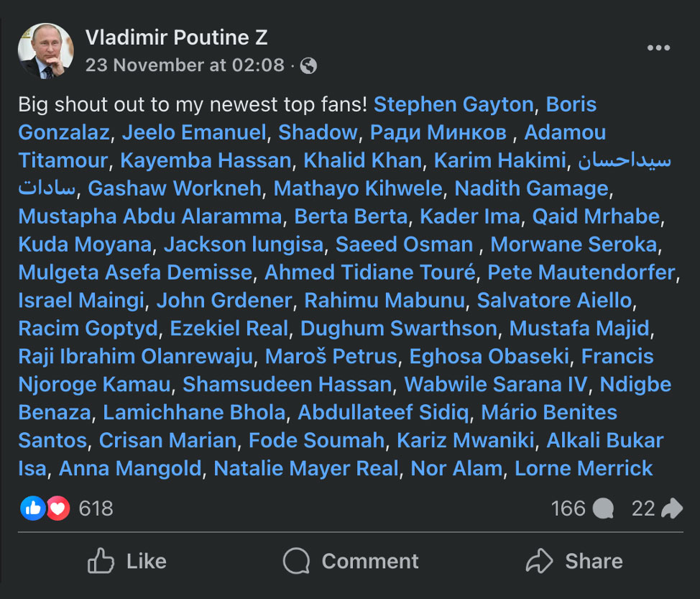
Task: View the 618 reactions list
Action: tap(96, 509)
